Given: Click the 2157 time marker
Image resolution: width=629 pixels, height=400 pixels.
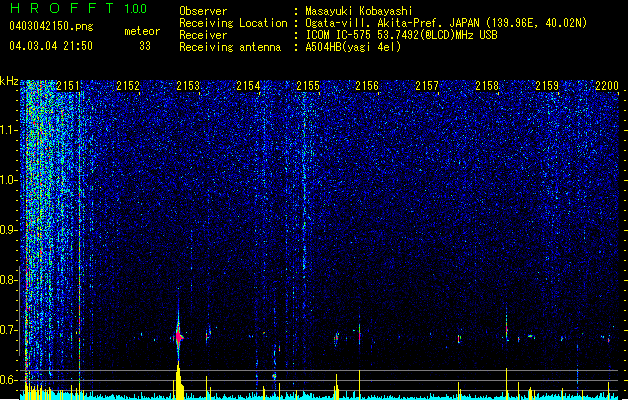Looking at the screenshot, I should [427, 85].
